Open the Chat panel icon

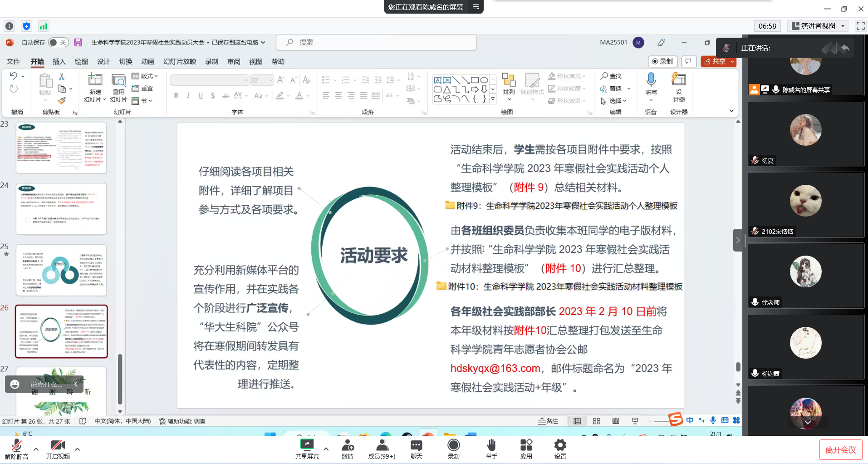[x=416, y=449]
